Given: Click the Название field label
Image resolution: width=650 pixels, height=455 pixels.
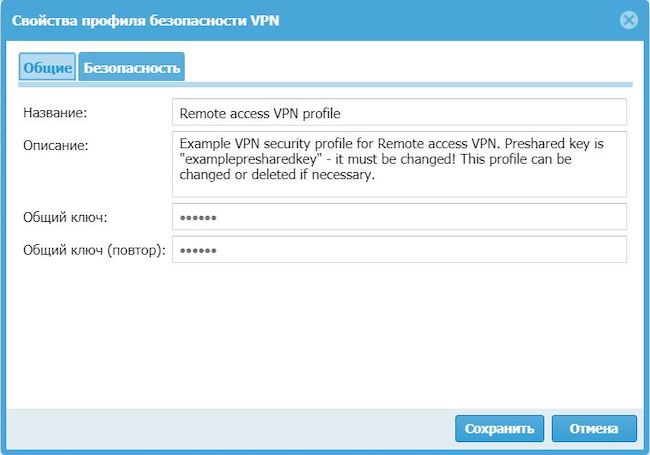Looking at the screenshot, I should (x=56, y=113).
